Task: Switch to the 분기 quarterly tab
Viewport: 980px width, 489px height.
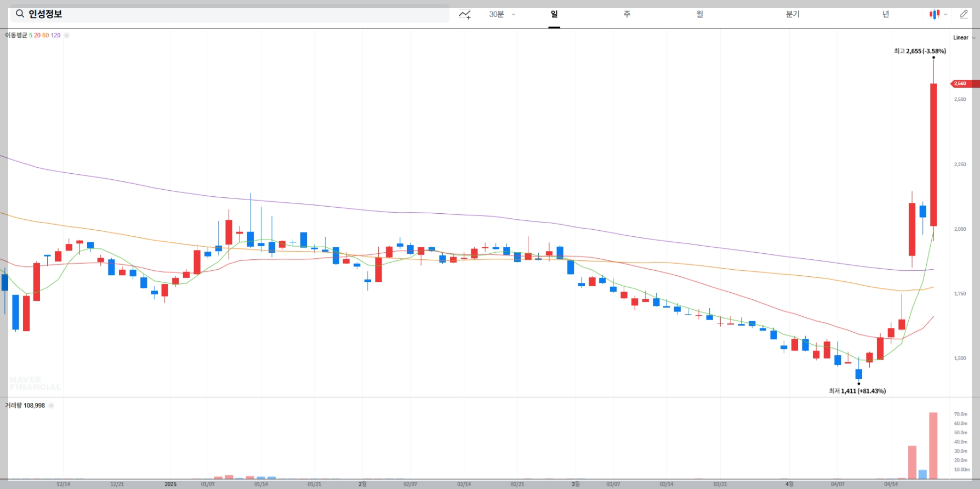Action: (x=793, y=14)
